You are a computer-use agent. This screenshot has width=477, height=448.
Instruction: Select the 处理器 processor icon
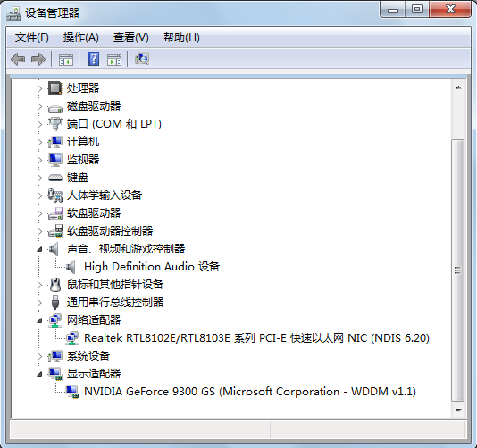coord(55,88)
